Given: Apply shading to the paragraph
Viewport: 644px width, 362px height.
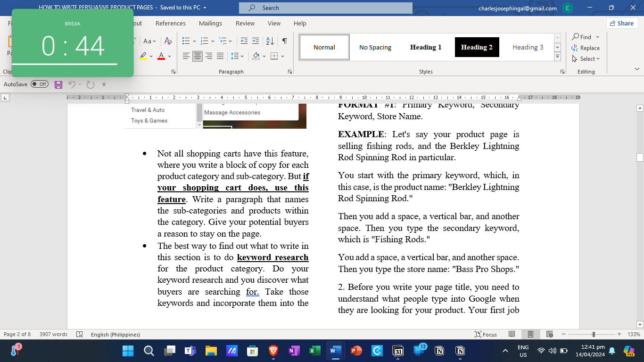Looking at the screenshot, I should tap(256, 56).
